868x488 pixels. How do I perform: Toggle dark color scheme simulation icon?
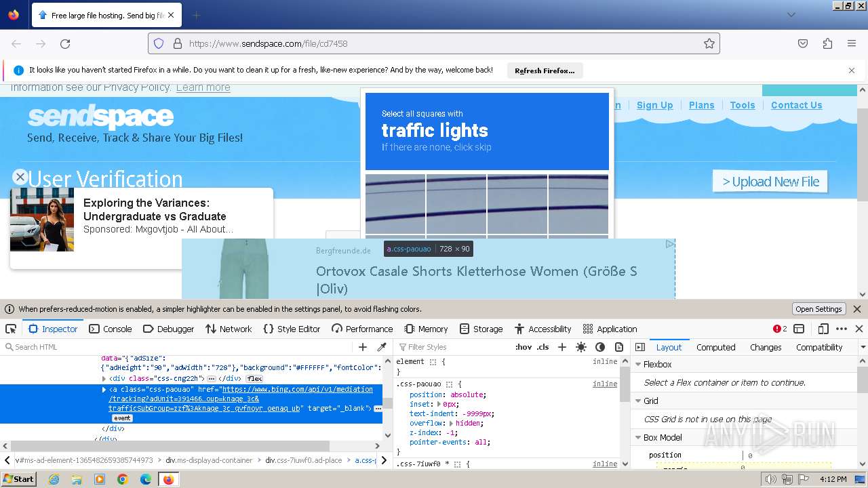click(600, 347)
